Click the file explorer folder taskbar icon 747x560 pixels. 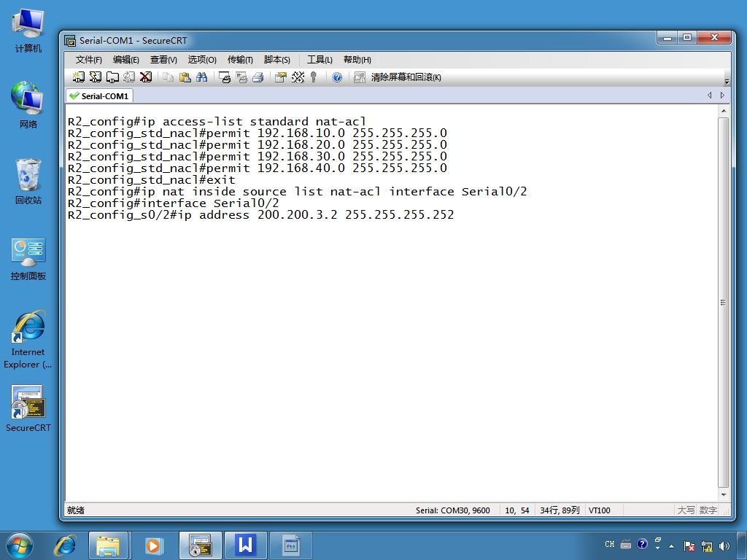(108, 545)
